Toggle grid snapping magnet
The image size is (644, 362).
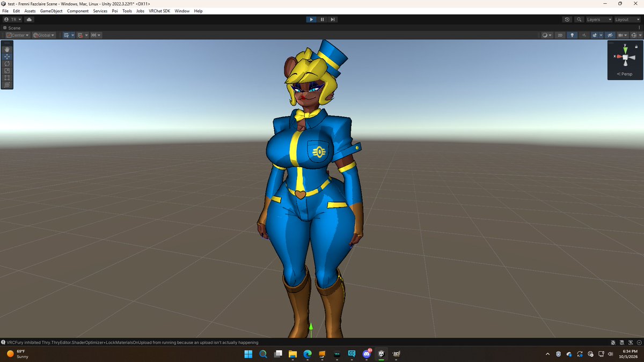coord(80,35)
